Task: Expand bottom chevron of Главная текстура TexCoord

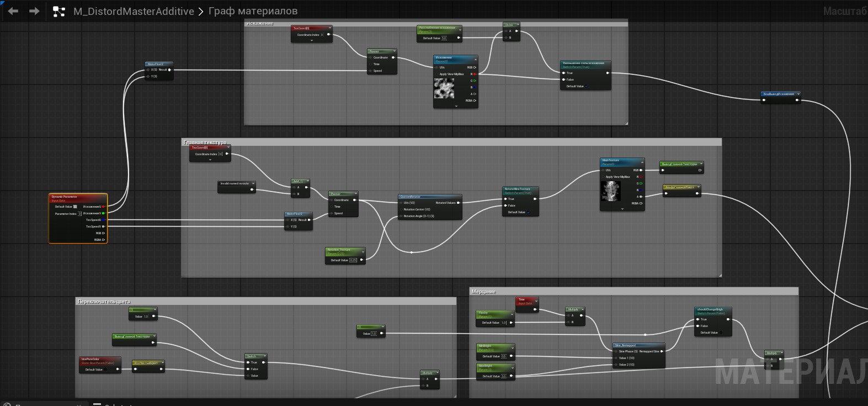Action: coord(210,160)
